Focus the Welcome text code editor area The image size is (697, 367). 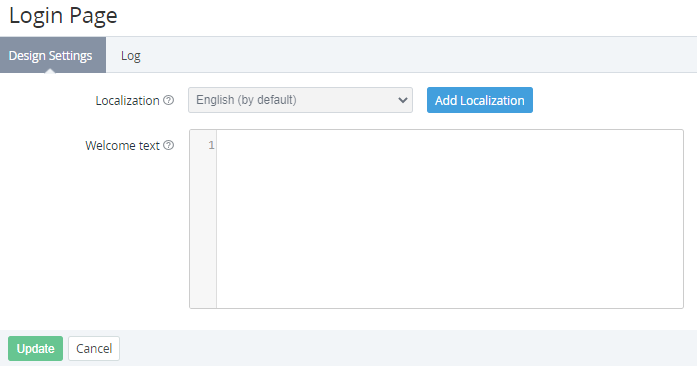click(449, 219)
